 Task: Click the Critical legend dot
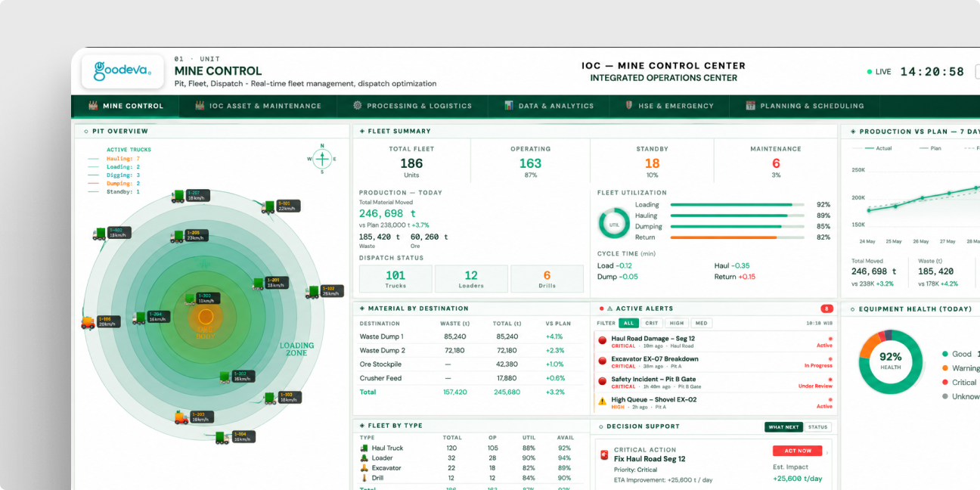945,383
